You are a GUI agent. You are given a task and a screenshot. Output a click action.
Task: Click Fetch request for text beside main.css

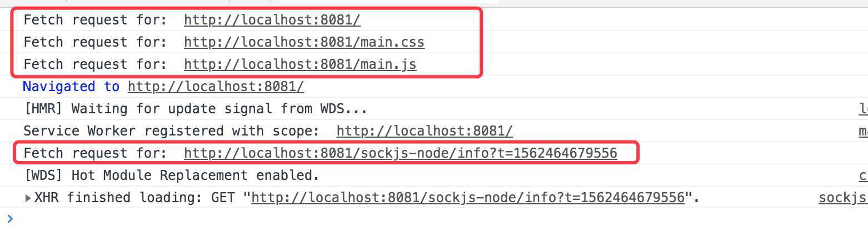coord(95,42)
